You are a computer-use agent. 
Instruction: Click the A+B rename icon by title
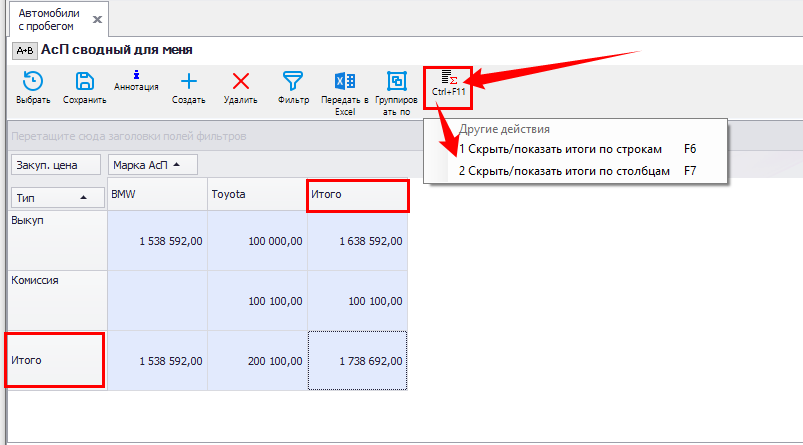point(25,49)
